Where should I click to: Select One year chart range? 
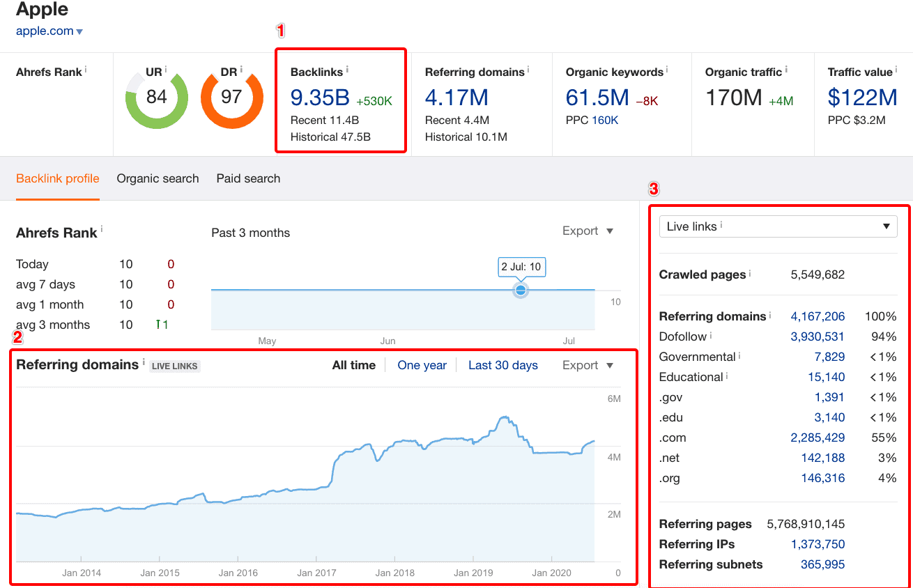(x=422, y=366)
